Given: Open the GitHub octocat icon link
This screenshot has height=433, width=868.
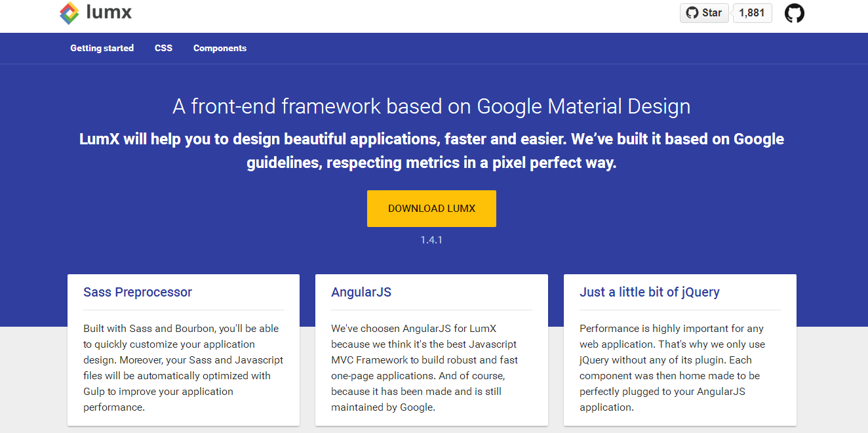Looking at the screenshot, I should pos(794,13).
